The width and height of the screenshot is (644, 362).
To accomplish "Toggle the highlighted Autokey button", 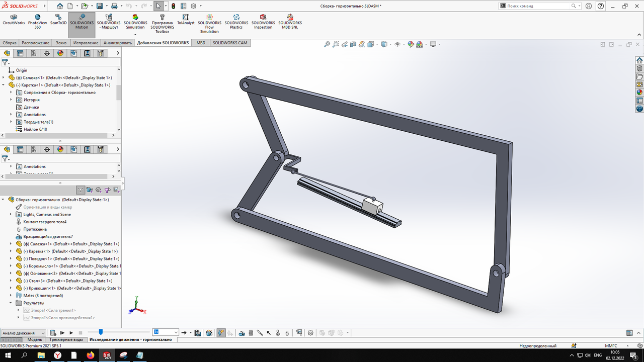I will tap(220, 332).
